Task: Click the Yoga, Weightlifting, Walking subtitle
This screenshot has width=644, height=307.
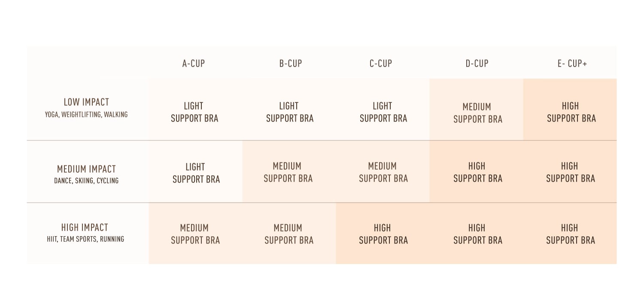Action: (x=86, y=115)
